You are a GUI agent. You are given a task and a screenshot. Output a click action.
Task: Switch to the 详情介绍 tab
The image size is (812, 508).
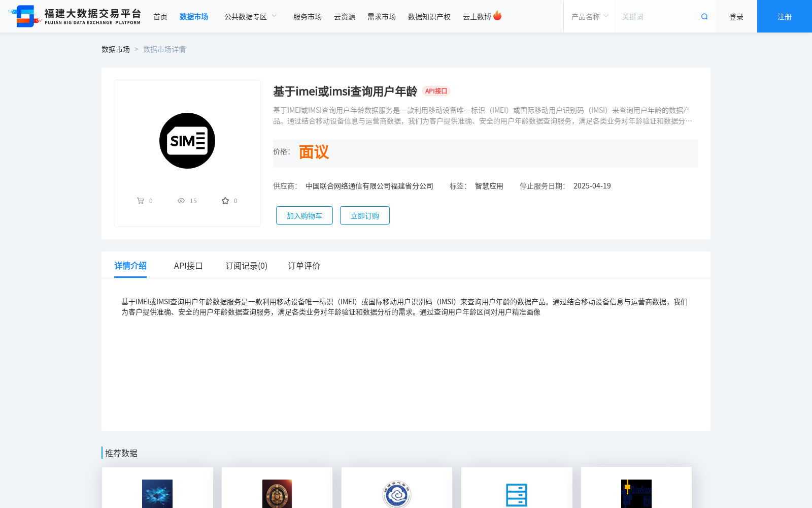(130, 266)
